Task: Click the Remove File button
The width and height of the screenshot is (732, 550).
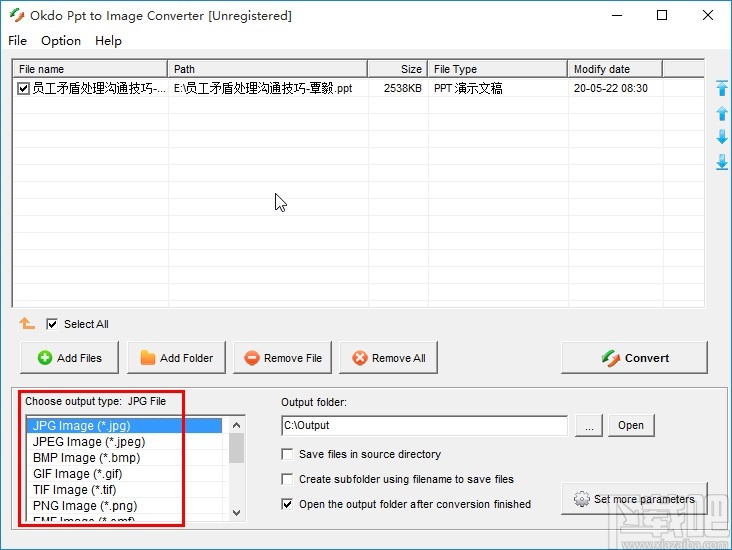Action: click(x=282, y=358)
